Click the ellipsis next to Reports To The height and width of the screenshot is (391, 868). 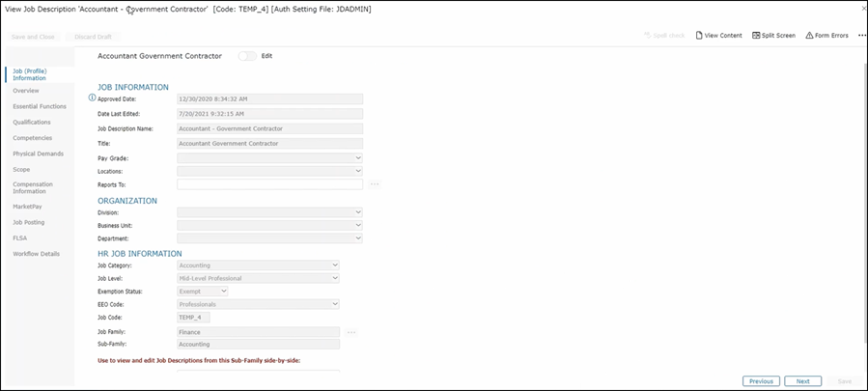(375, 183)
